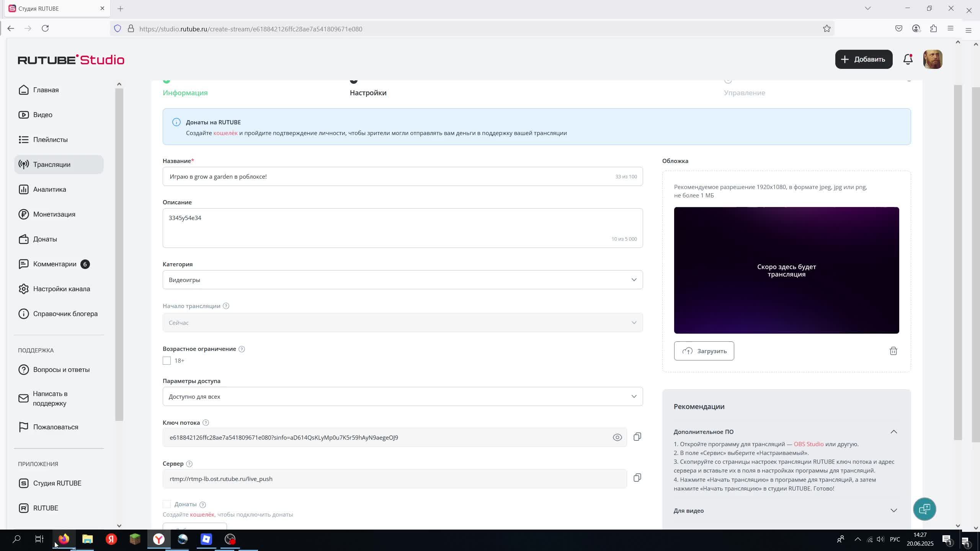Screen dimensions: 980x551
Task: Click in the Название title input field
Action: click(x=383, y=176)
